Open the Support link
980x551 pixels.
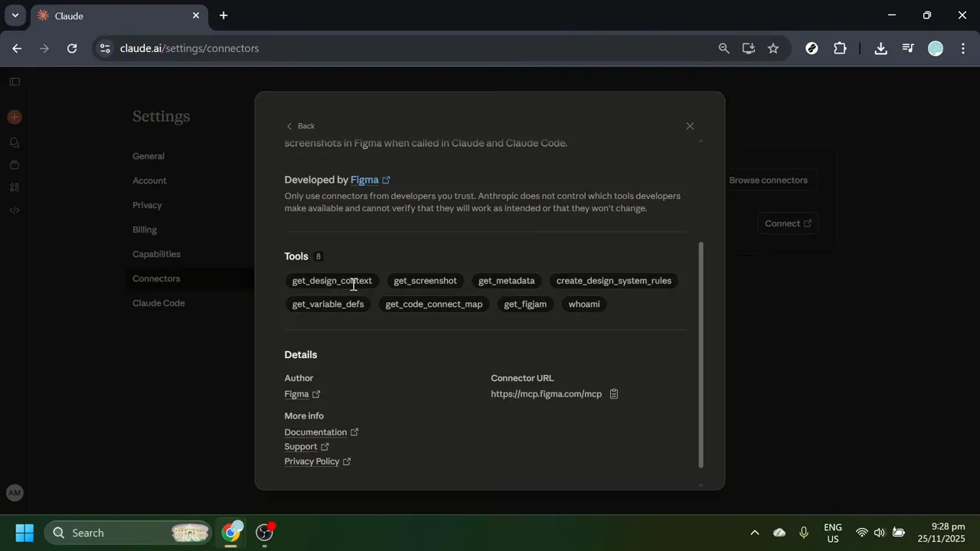pos(307,447)
